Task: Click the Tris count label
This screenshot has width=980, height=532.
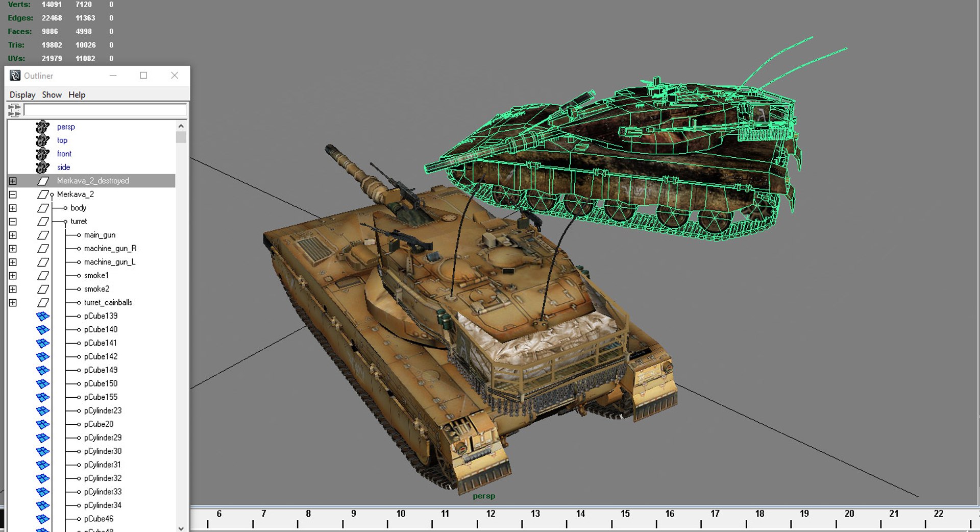Action: (x=16, y=45)
